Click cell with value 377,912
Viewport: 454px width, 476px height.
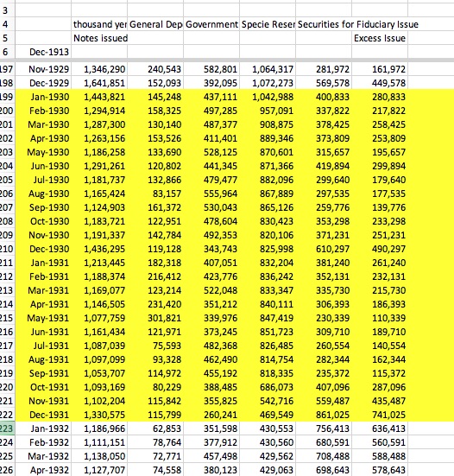[x=211, y=442]
